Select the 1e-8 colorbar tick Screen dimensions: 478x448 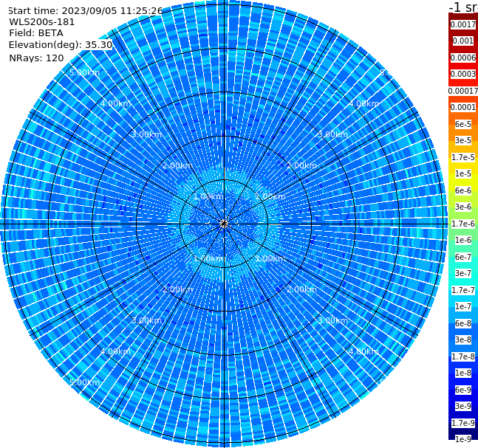click(x=463, y=373)
